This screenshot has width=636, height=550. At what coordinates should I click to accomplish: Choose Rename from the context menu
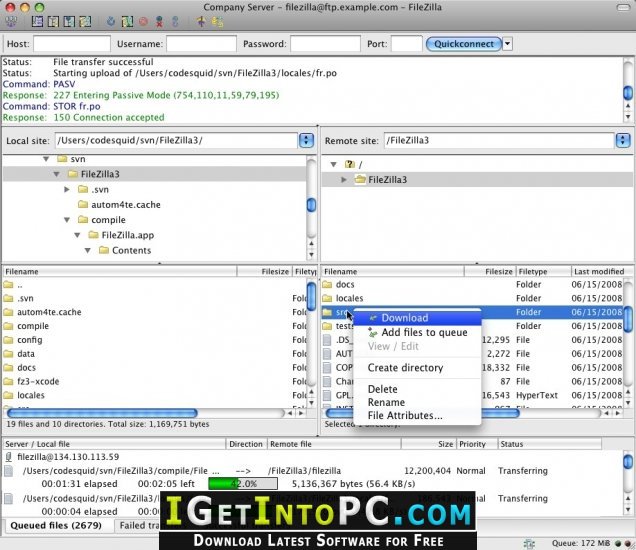pos(417,402)
